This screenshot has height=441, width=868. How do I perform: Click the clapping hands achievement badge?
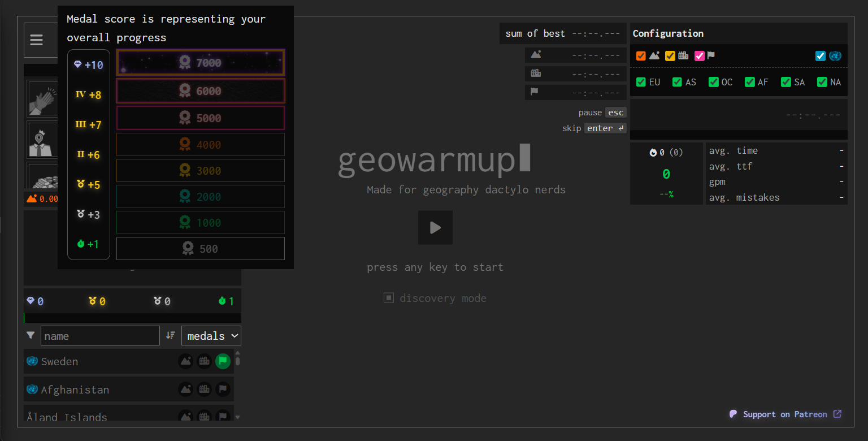click(43, 98)
